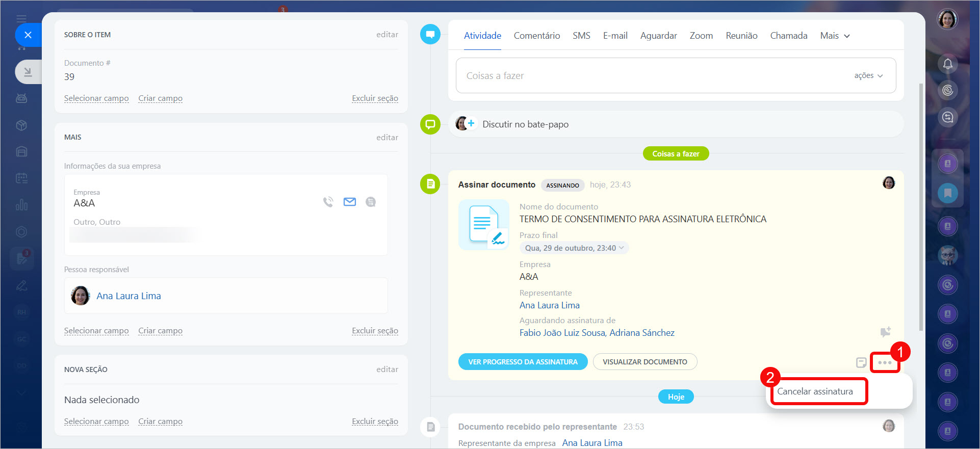Click author avatar on Assinar documento card

click(x=889, y=183)
